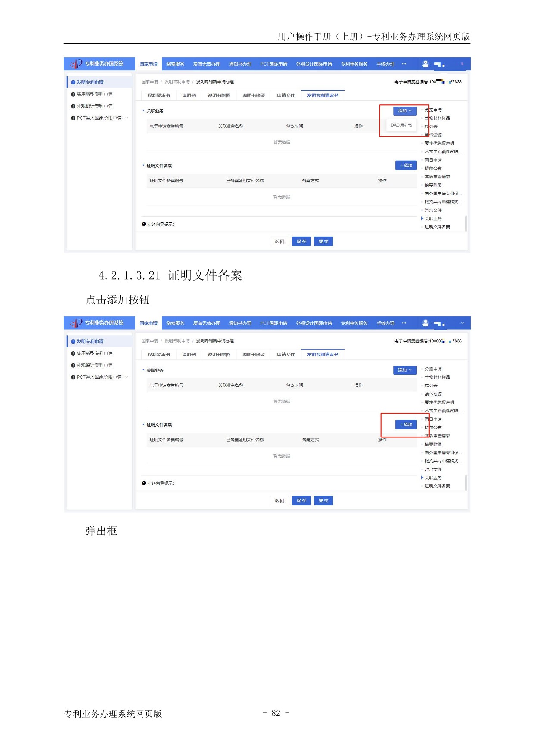This screenshot has height=756, width=534.
Task: Click the system logo in the second screenshot
Action: tap(76, 323)
